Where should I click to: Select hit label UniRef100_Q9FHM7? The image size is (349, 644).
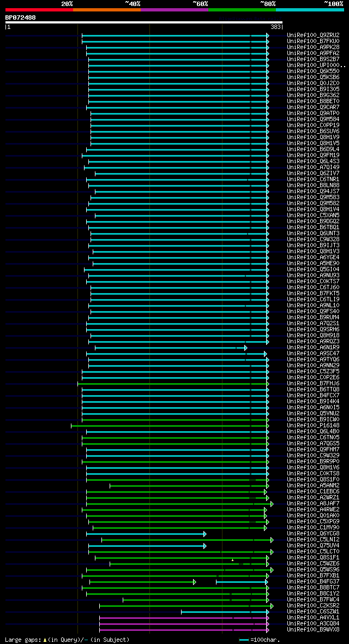coord(313,449)
